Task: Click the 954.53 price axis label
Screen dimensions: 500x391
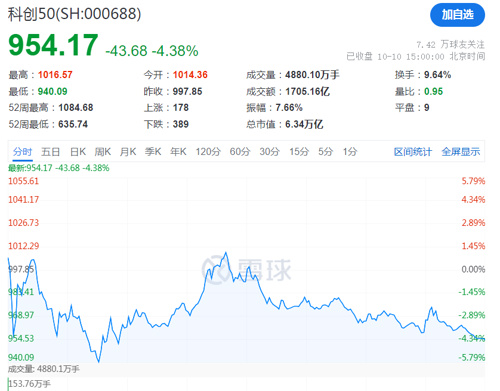Action: (x=21, y=338)
